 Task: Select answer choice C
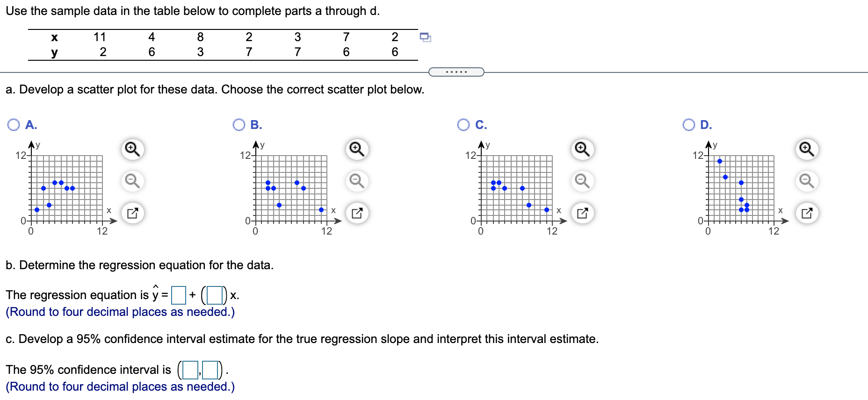[x=463, y=124]
